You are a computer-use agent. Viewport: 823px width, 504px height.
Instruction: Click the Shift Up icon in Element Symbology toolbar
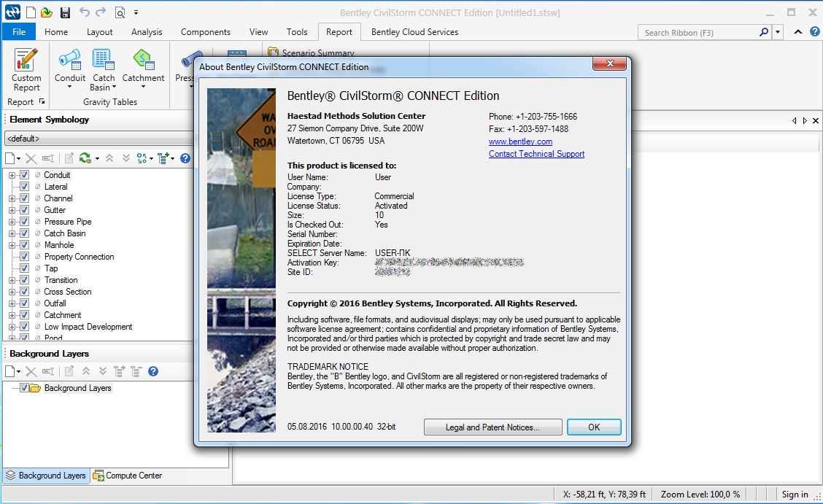coord(109,158)
